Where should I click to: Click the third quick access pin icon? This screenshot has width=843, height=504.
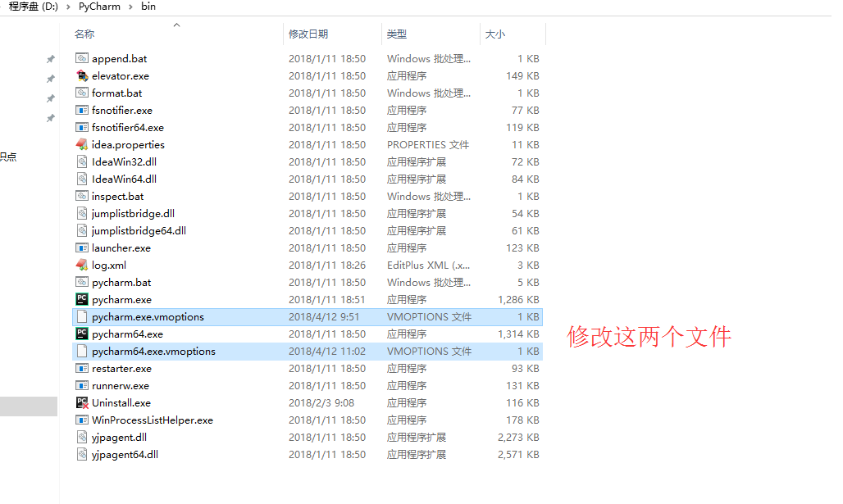click(x=51, y=98)
